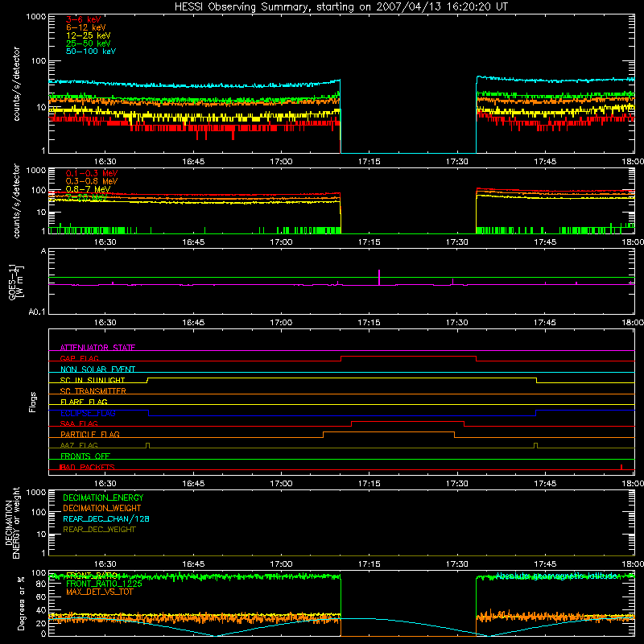Click the 0.8-7 MeV legend label
Viewport: 644px width, 644px height.
[x=88, y=189]
